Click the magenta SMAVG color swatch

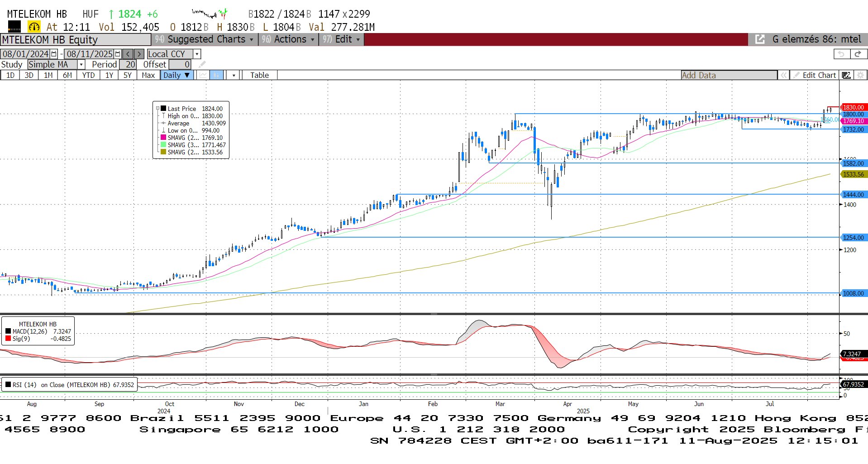163,138
